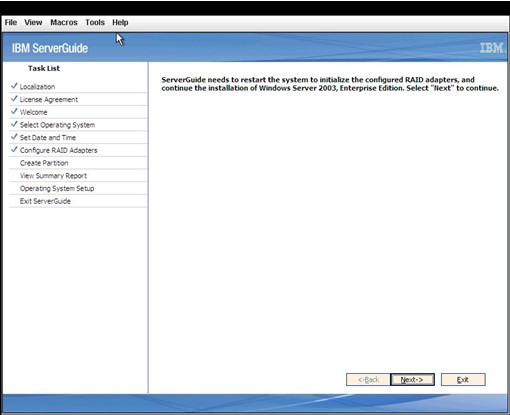This screenshot has width=510, height=415.
Task: Click the Select Operating System checkmark
Action: [14, 124]
